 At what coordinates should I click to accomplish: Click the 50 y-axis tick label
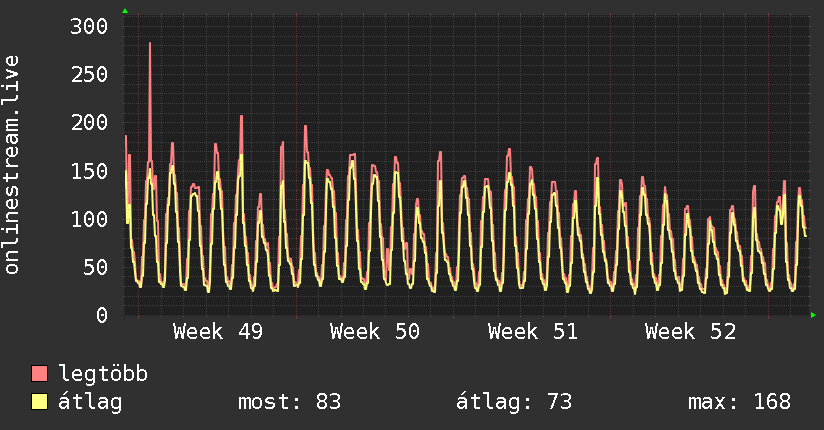[94, 267]
